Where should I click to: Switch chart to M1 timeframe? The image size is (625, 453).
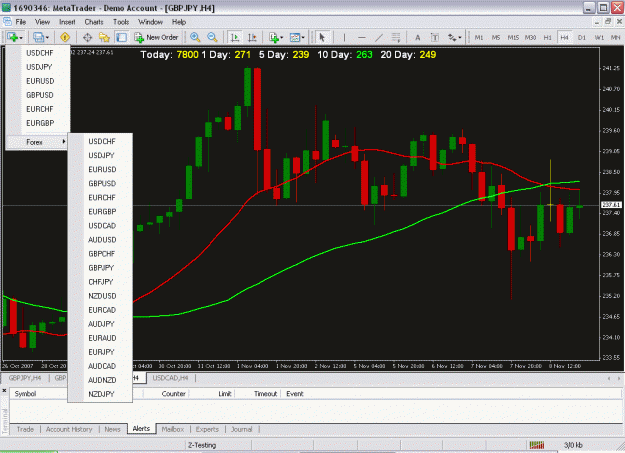pyautogui.click(x=479, y=37)
